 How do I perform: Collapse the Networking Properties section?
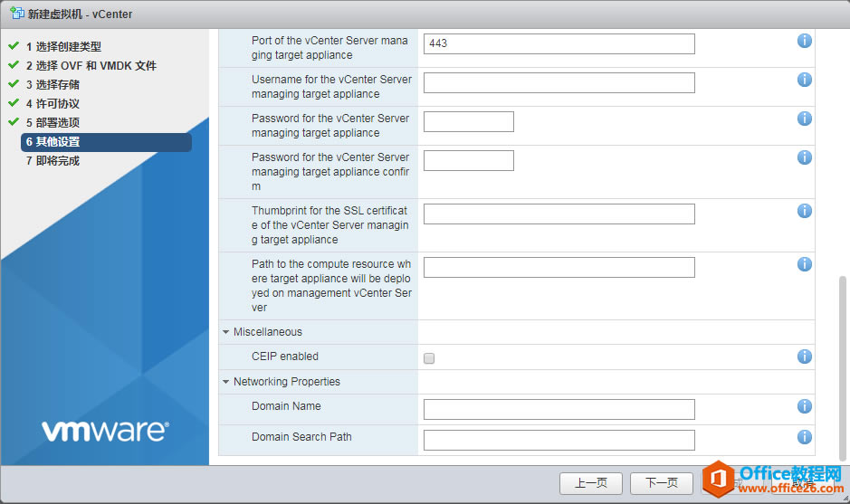[226, 382]
